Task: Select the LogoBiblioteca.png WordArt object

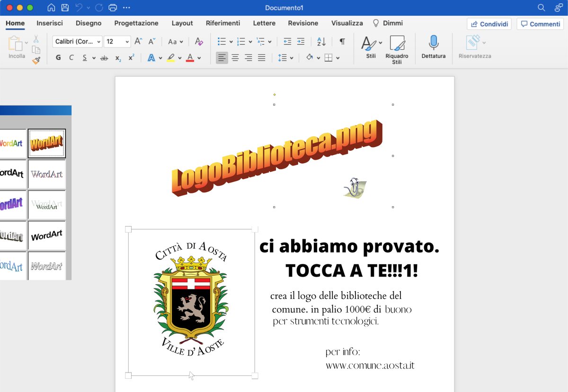Action: coord(277,157)
